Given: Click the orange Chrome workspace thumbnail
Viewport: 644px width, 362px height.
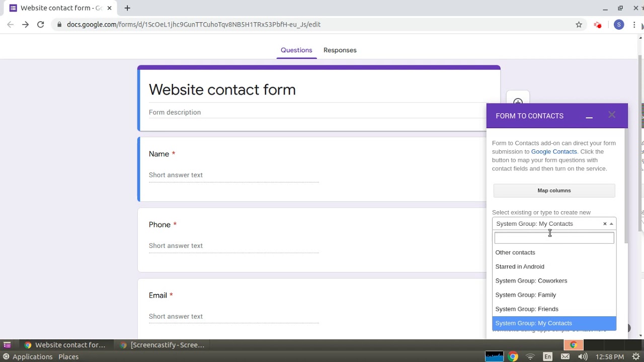Looking at the screenshot, I should (573, 345).
